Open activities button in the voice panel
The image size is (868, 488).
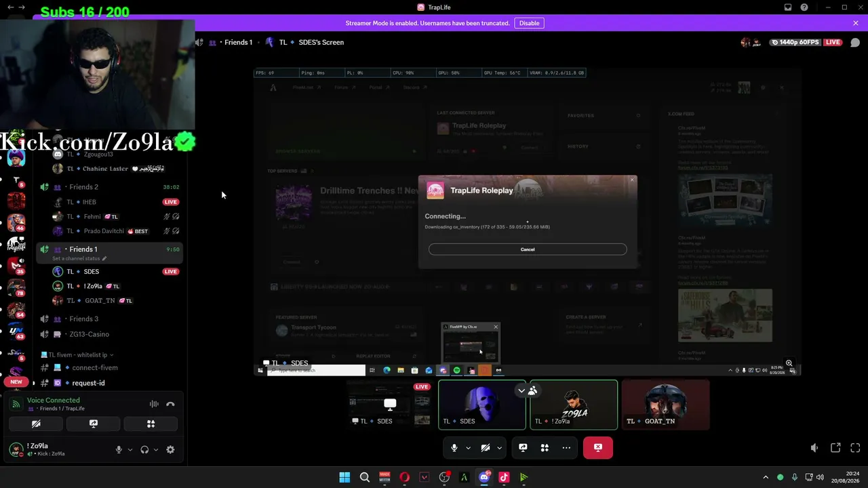tap(151, 424)
